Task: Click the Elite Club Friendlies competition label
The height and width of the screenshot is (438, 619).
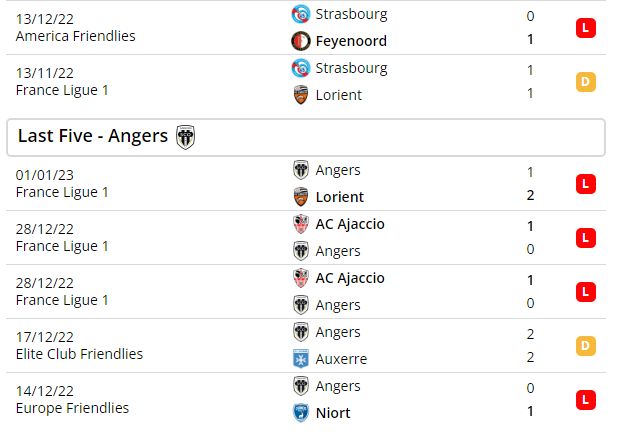Action: coord(79,354)
